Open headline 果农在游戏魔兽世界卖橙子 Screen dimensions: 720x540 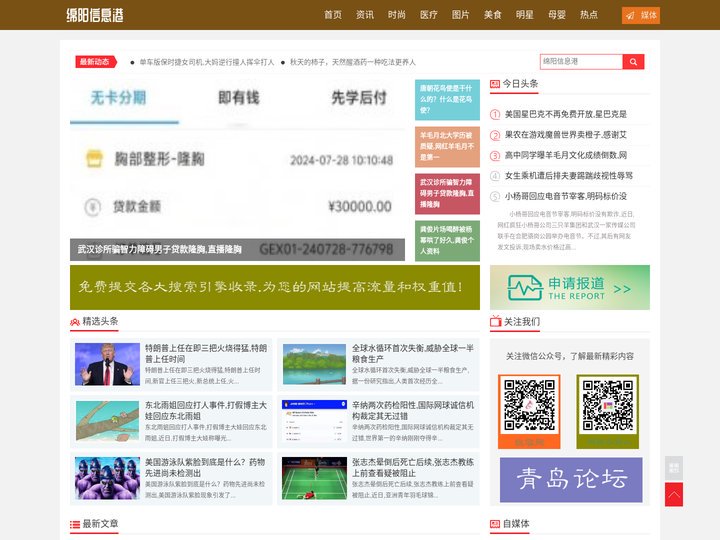click(566, 135)
